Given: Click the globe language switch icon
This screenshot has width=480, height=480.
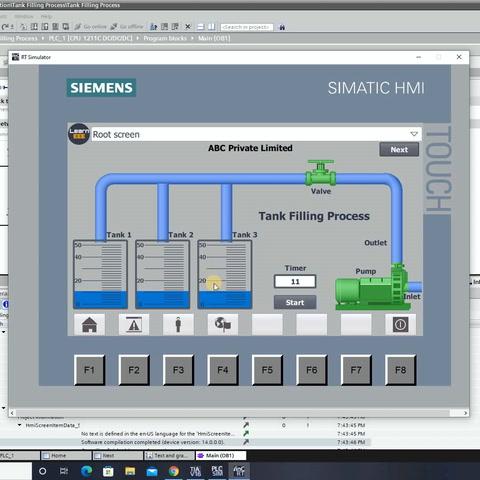Looking at the screenshot, I should [223, 324].
